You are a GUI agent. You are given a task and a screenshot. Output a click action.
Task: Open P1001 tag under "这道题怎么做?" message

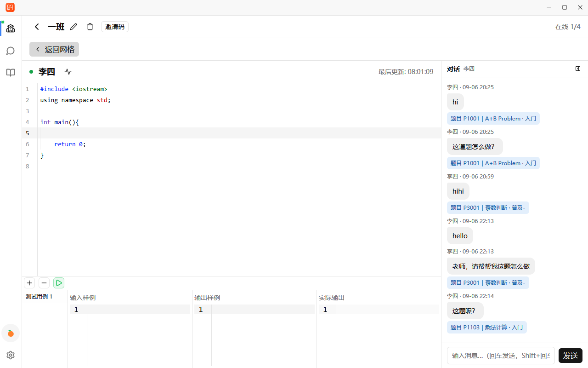point(493,163)
